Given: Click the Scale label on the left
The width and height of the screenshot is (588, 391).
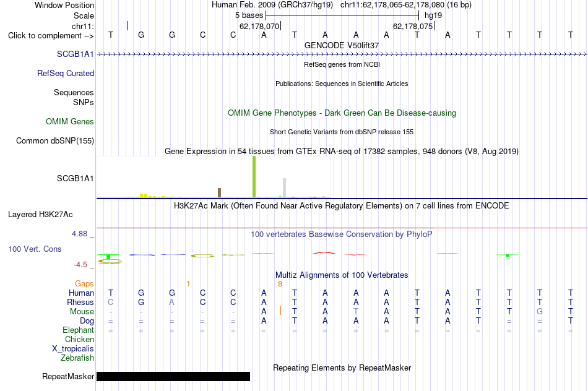Looking at the screenshot, I should click(84, 15).
